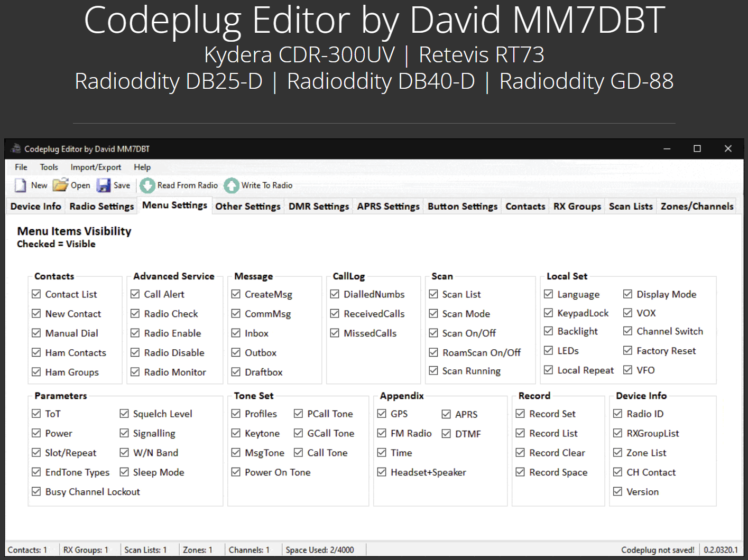Click the Space Used status field
Viewport: 748px width, 560px height.
(321, 549)
